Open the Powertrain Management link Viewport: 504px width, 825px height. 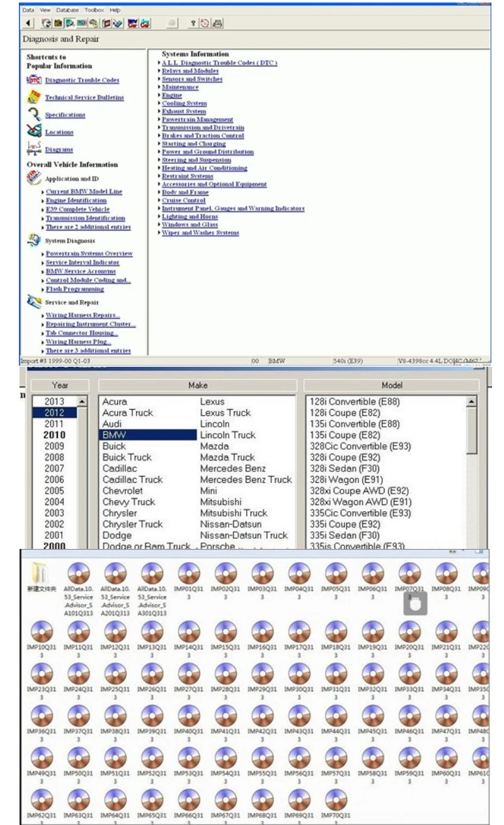(197, 119)
